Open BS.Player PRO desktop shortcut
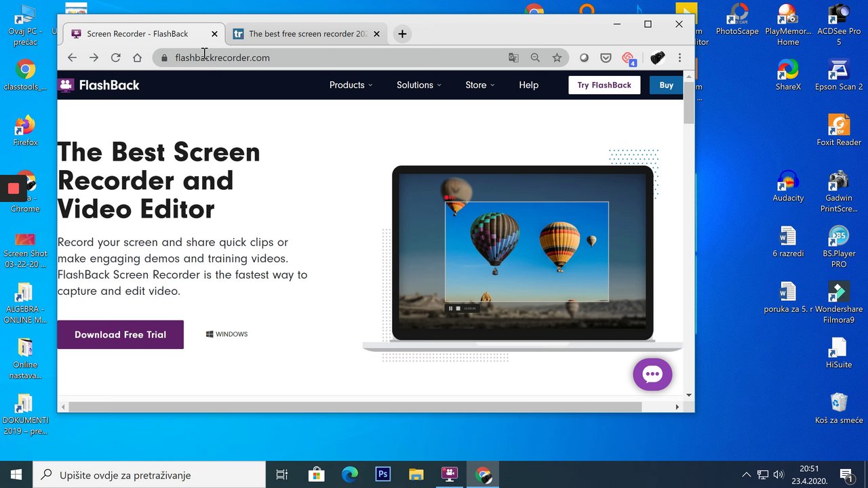Viewport: 868px width, 488px height. click(x=839, y=247)
